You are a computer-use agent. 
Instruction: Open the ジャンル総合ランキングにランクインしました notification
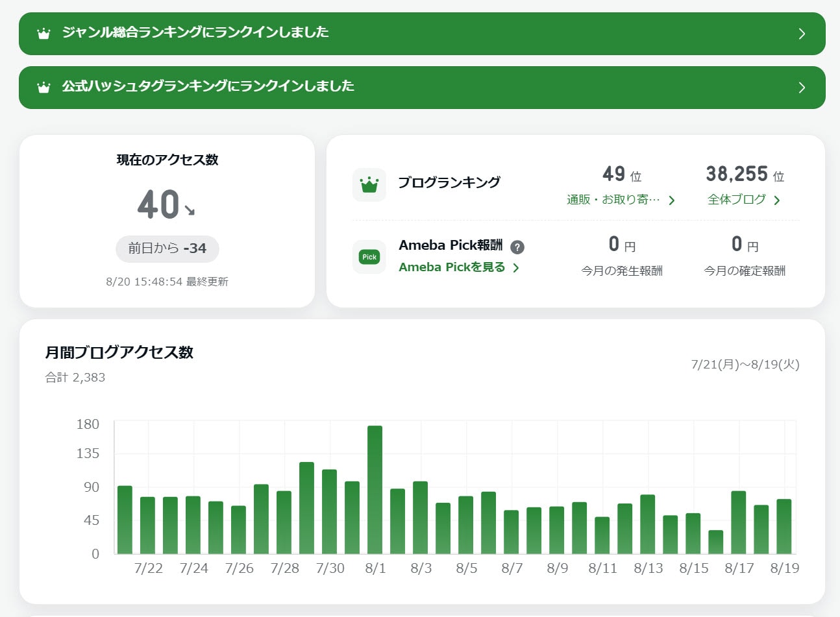click(x=195, y=32)
